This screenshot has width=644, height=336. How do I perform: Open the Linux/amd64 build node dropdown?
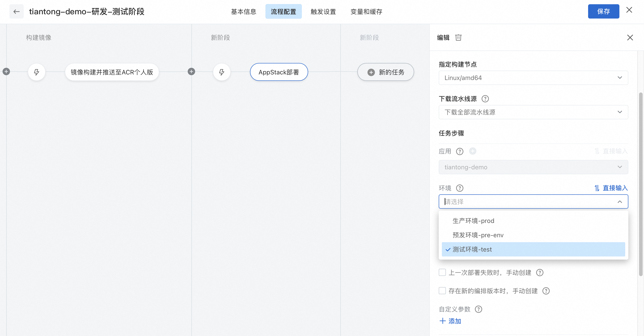point(533,78)
